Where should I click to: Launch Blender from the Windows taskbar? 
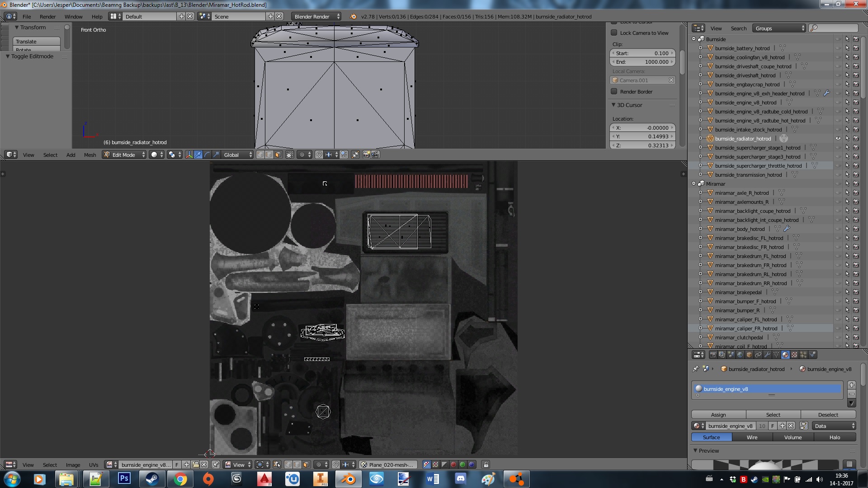(x=349, y=479)
